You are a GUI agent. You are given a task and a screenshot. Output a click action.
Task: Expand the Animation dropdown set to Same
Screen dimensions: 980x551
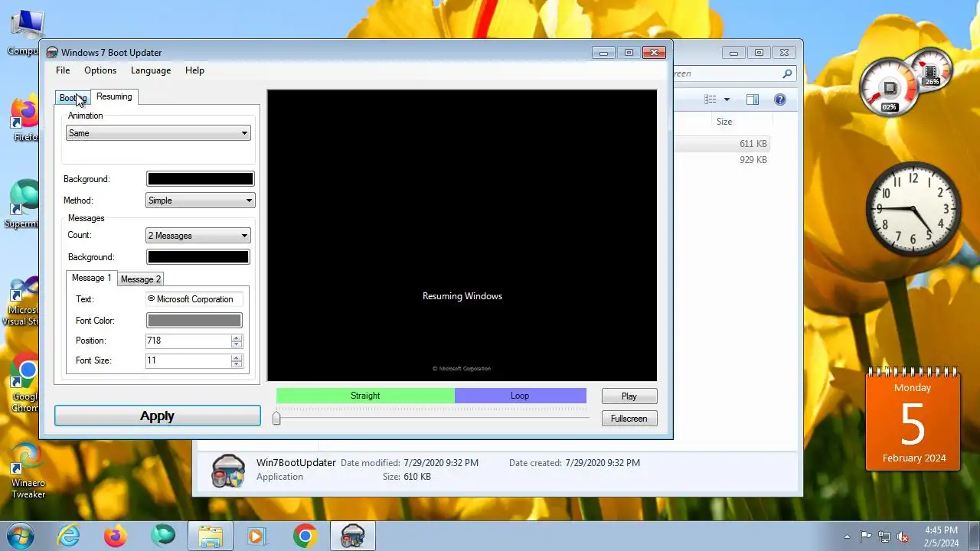point(158,133)
